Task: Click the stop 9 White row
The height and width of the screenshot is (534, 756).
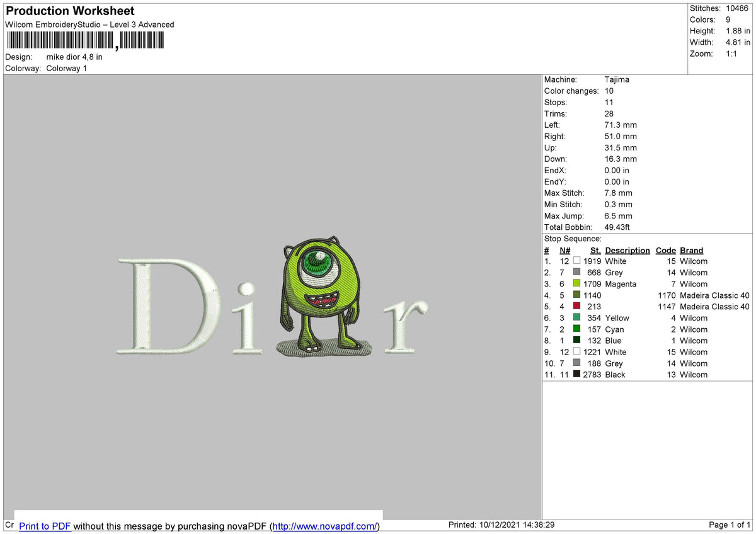Action: click(648, 351)
